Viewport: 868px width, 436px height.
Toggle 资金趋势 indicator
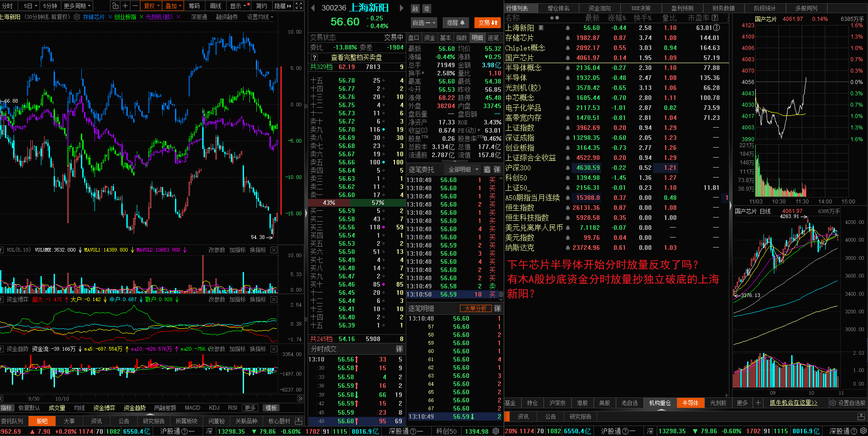pyautogui.click(x=135, y=408)
